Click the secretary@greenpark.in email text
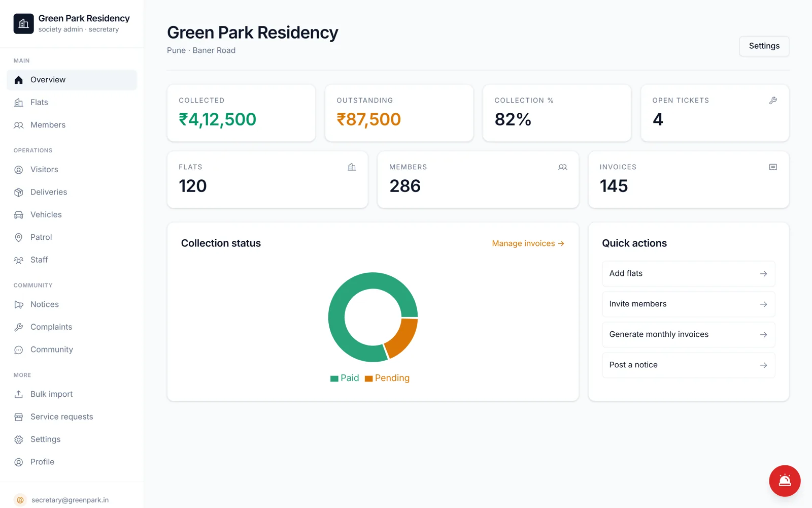Viewport: 812px width, 508px height. [70, 500]
